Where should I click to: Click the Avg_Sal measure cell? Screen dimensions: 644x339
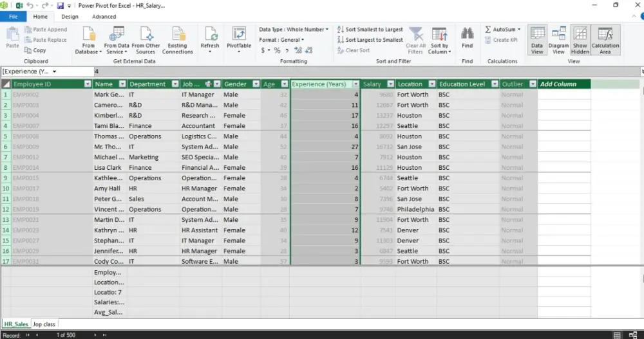(x=108, y=313)
